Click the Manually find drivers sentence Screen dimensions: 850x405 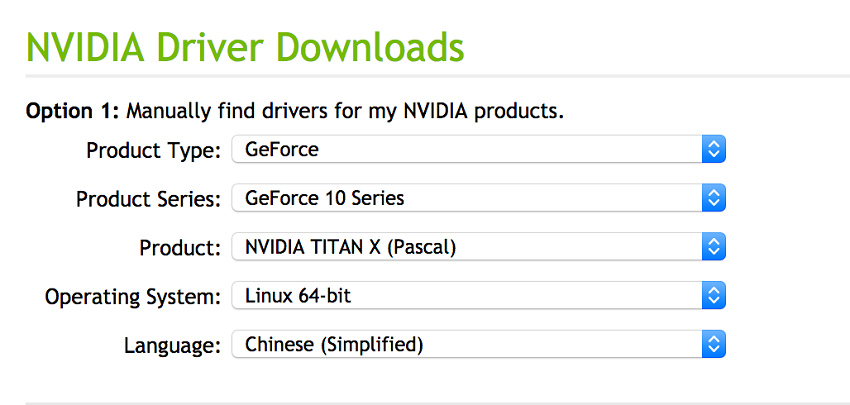(x=345, y=112)
